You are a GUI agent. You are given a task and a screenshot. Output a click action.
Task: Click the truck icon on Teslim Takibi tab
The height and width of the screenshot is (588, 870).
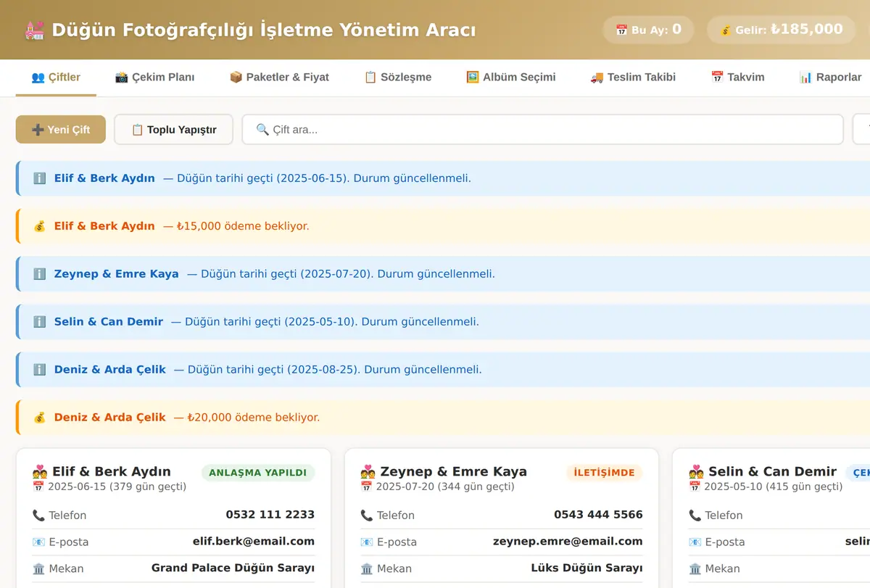597,77
